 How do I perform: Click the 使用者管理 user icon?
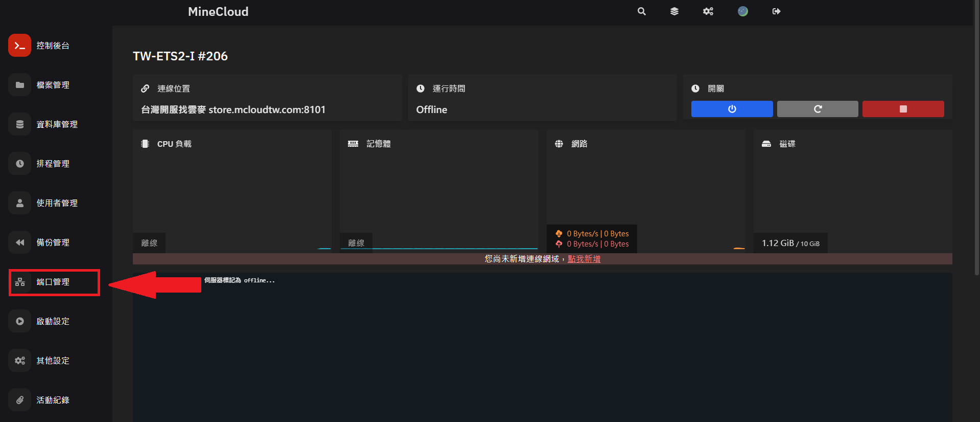click(19, 203)
